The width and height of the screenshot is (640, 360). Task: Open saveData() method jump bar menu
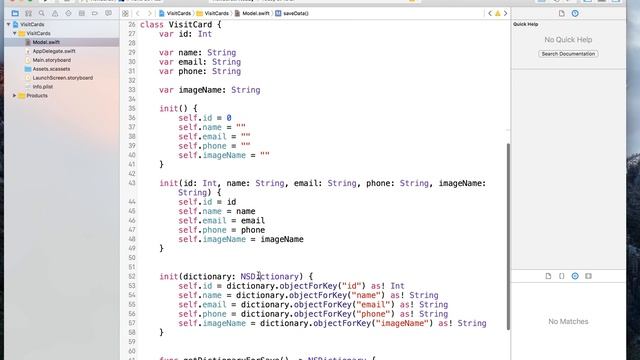point(292,13)
